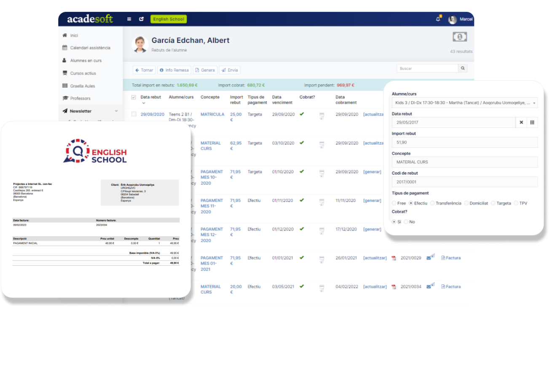Select No under Cobrat?

coord(406,222)
